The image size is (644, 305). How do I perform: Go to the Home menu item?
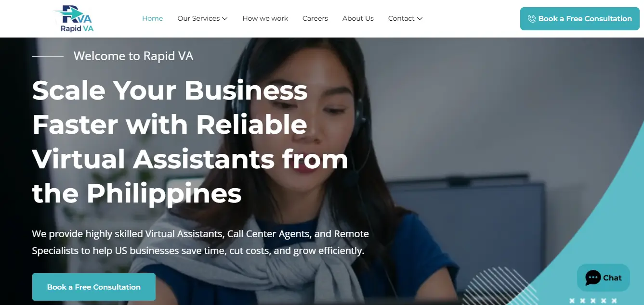(153, 18)
